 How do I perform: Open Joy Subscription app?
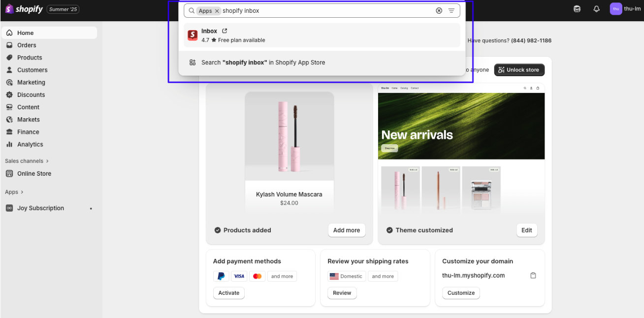[x=49, y=208]
